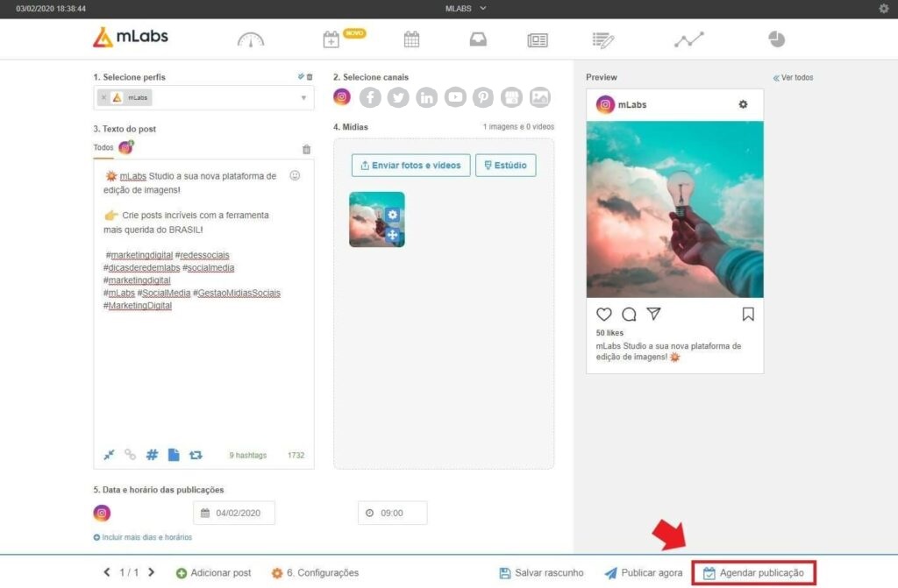
Task: Go to previous post arrow
Action: point(106,572)
